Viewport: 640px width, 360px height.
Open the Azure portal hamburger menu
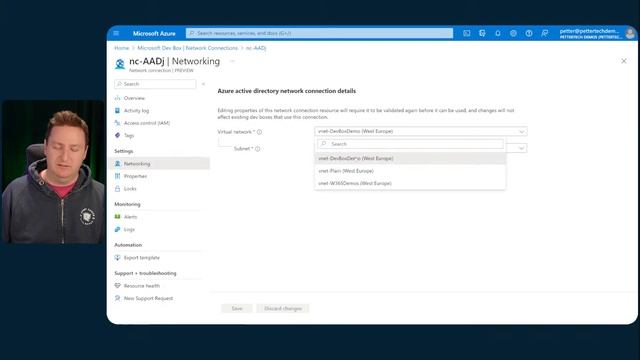pyautogui.click(x=116, y=33)
